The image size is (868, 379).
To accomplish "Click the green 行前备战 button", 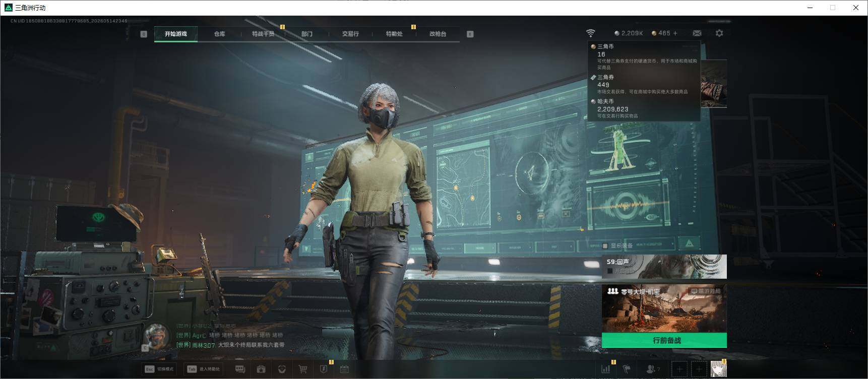I will tap(664, 340).
